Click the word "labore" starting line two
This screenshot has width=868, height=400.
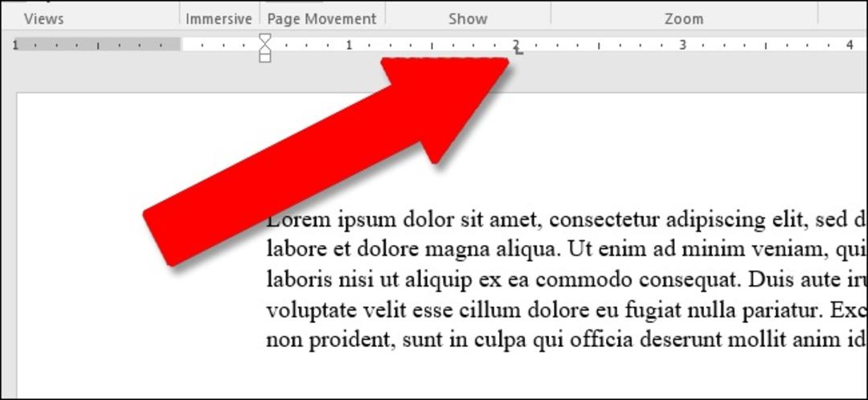296,250
